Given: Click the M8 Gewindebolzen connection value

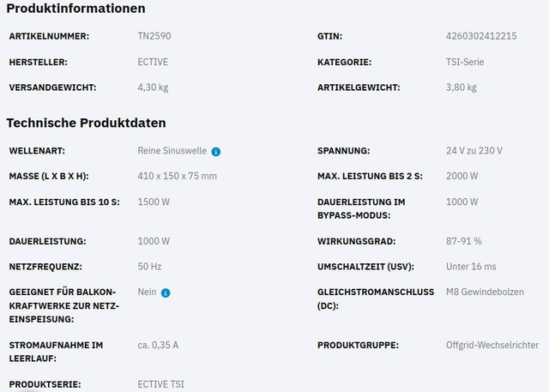Looking at the screenshot, I should pyautogui.click(x=485, y=292).
